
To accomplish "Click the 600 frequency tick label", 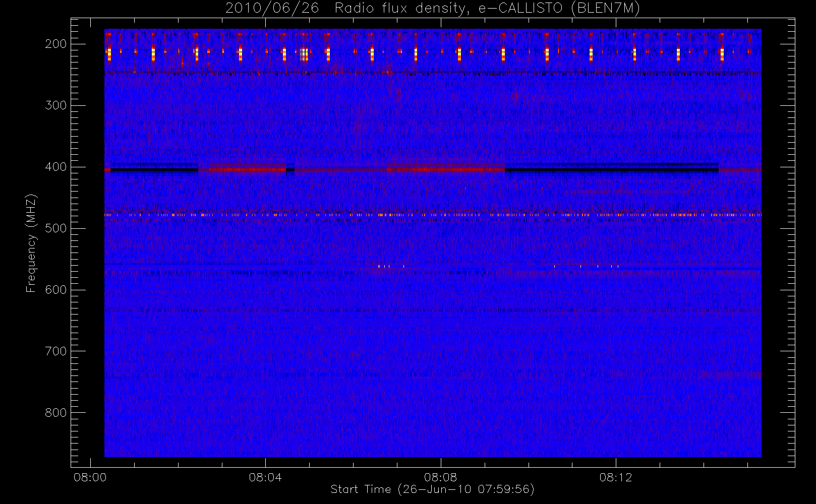I will (x=56, y=290).
